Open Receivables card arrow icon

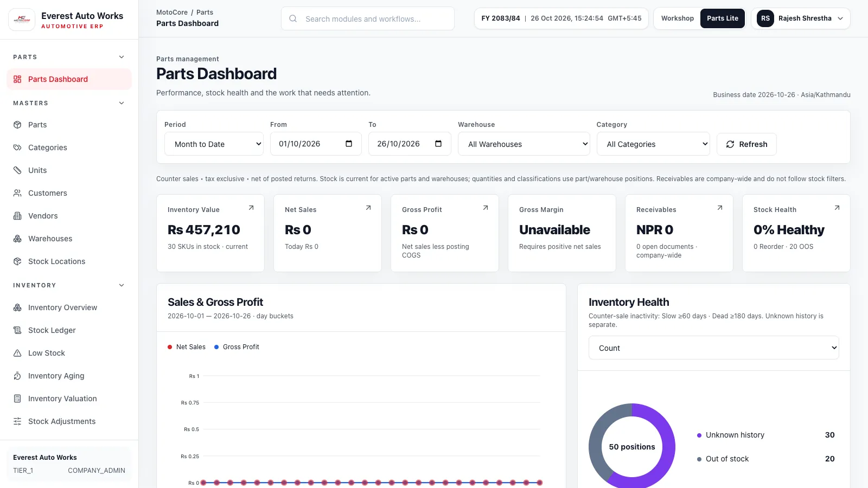coord(720,208)
